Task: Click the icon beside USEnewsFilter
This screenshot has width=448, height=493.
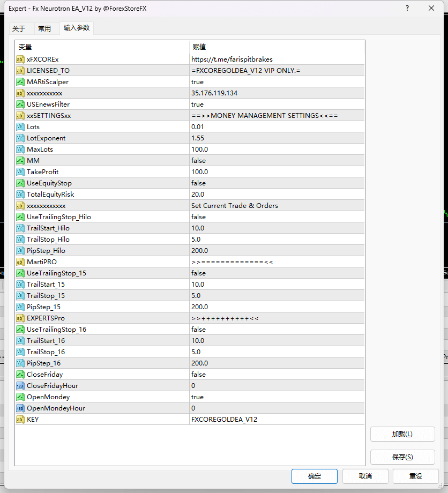Action: [20, 104]
